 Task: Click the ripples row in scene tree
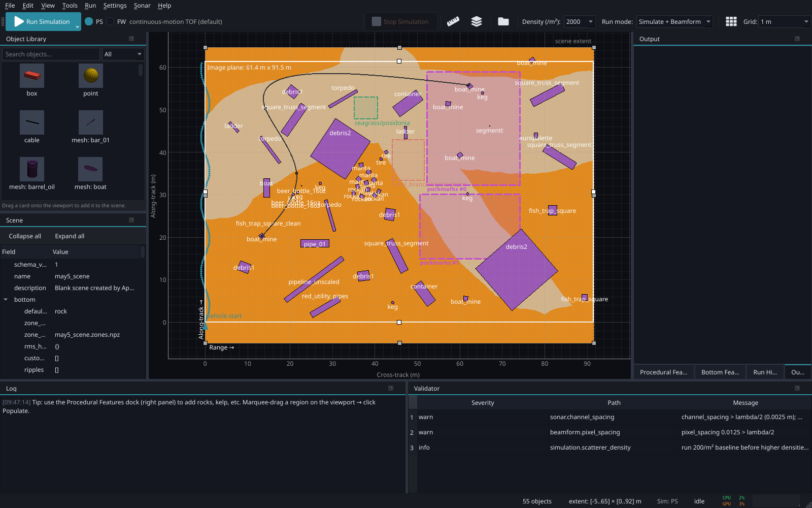pyautogui.click(x=71, y=370)
